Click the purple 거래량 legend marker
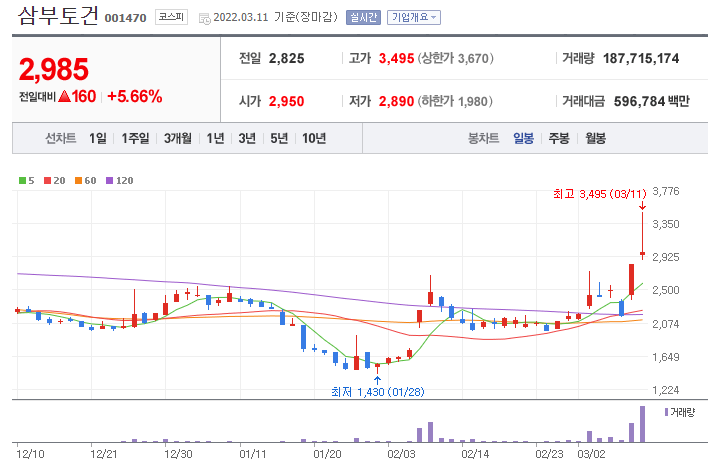The image size is (708, 468). (666, 412)
